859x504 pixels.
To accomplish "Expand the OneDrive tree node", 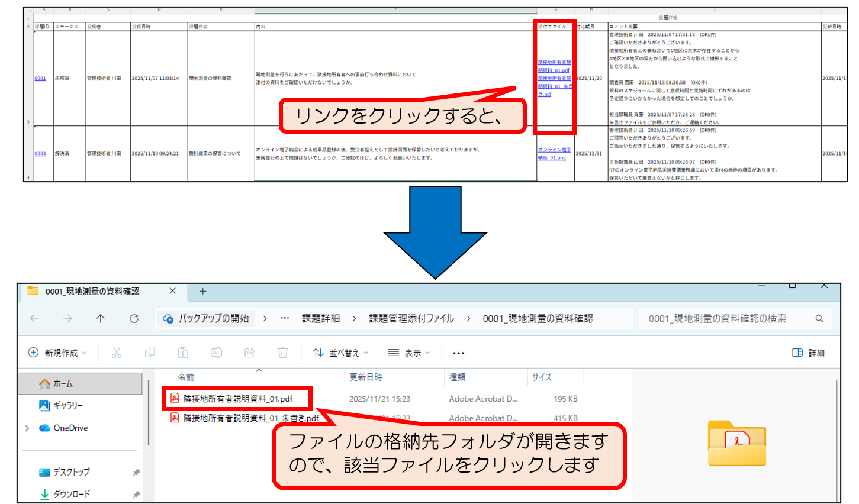I will pyautogui.click(x=27, y=428).
